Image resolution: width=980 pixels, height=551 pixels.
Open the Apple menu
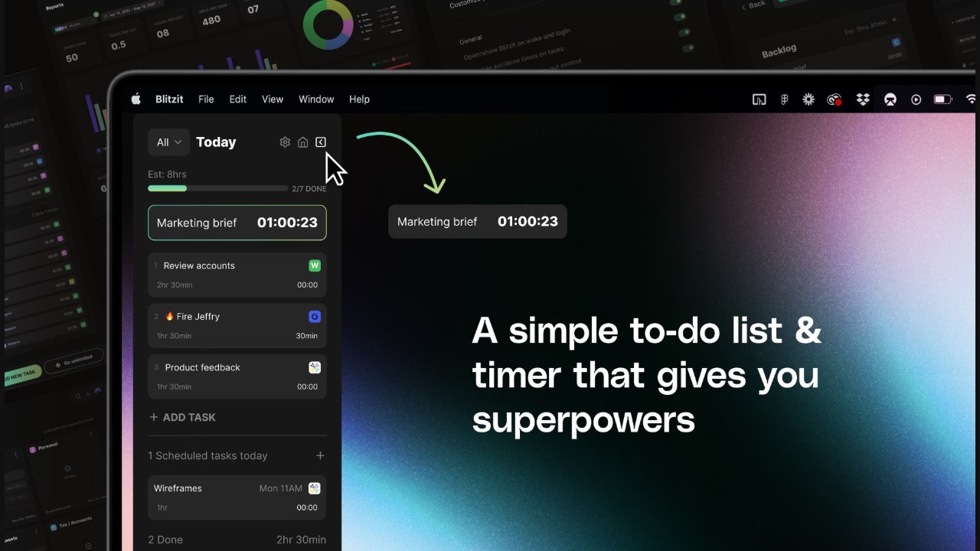point(136,99)
